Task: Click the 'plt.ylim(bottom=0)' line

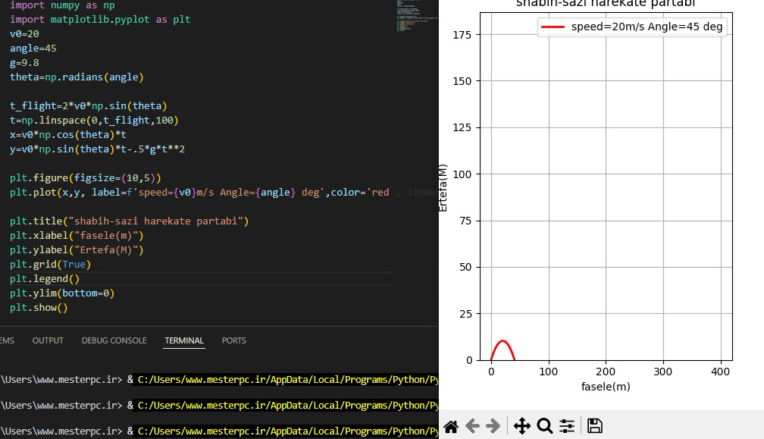Action: [62, 293]
